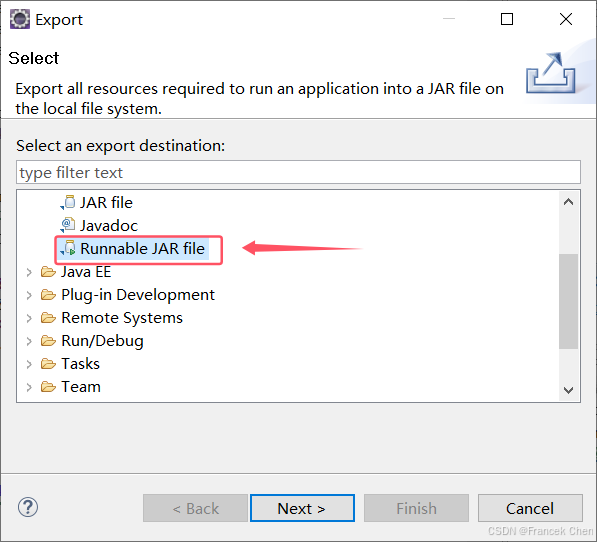
Task: Select the JAR file icon
Action: [x=68, y=202]
